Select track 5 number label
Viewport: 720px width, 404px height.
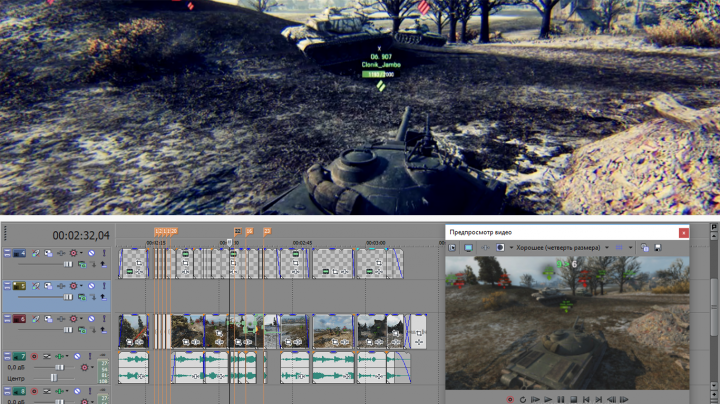point(19,286)
